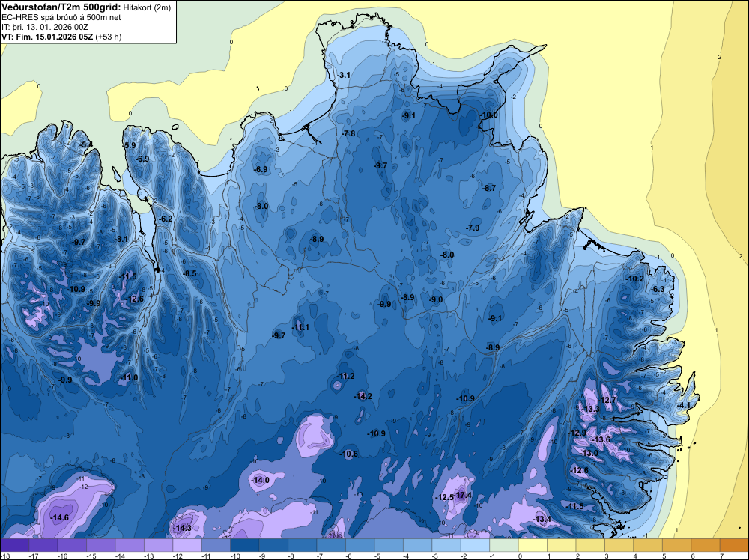
Task: Click the -7.8 temperature reading
Action: tap(349, 133)
